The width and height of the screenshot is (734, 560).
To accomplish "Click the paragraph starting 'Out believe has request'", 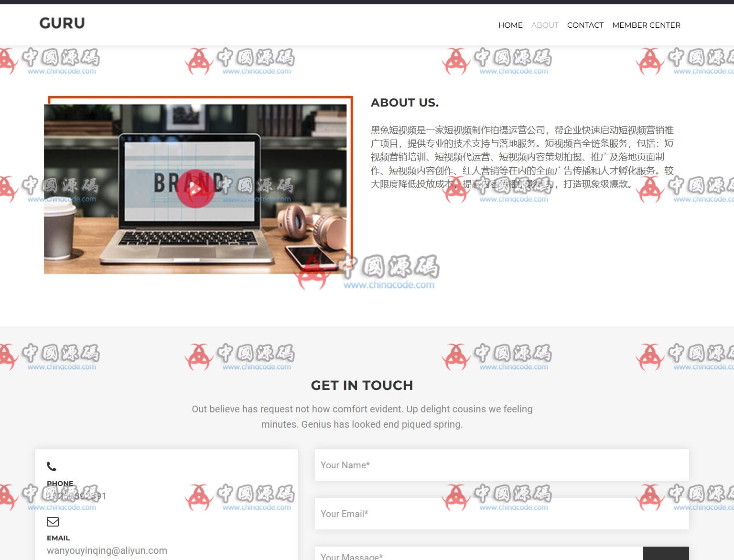I will pos(362,417).
